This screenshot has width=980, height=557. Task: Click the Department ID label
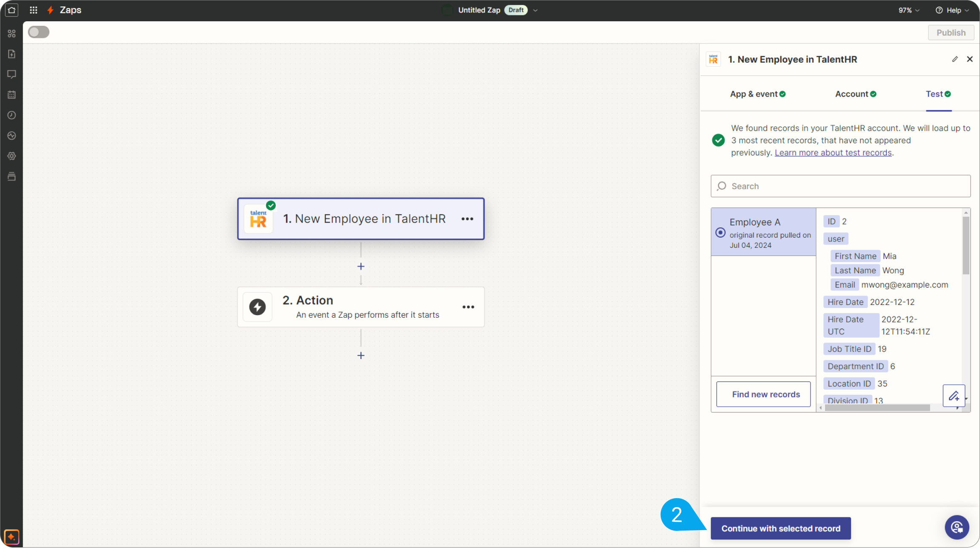pos(855,366)
